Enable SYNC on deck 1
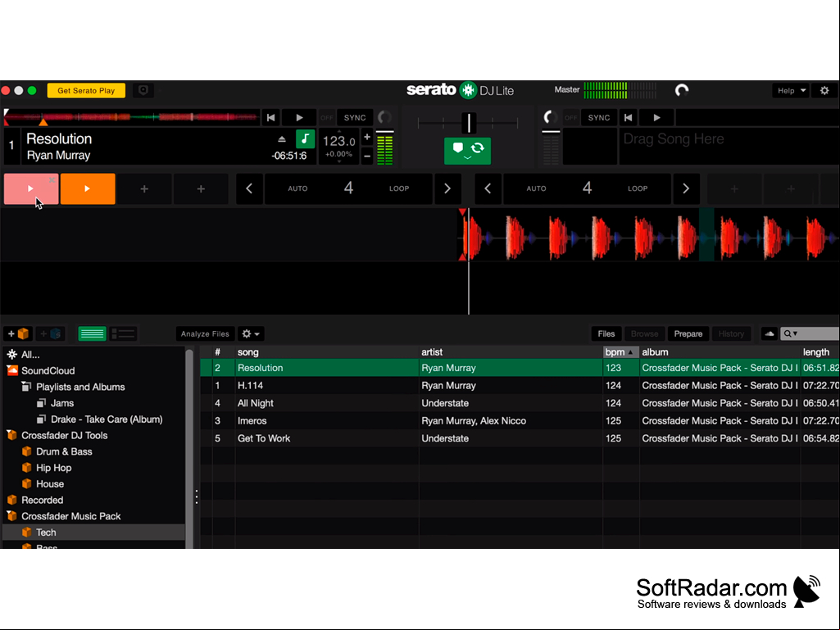Image resolution: width=840 pixels, height=630 pixels. pyautogui.click(x=355, y=118)
